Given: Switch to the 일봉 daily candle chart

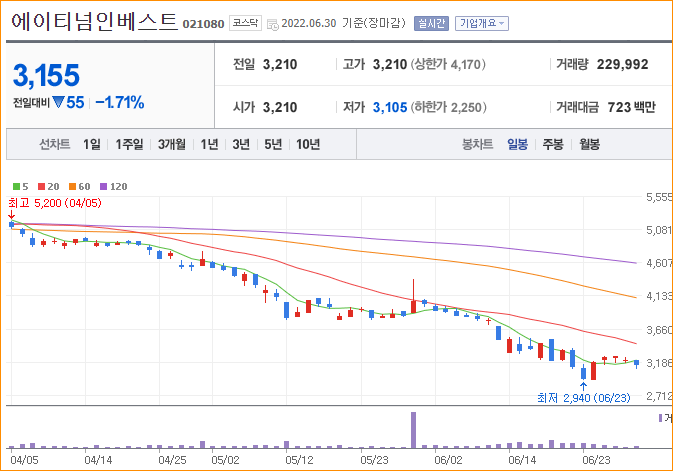Looking at the screenshot, I should coord(517,144).
